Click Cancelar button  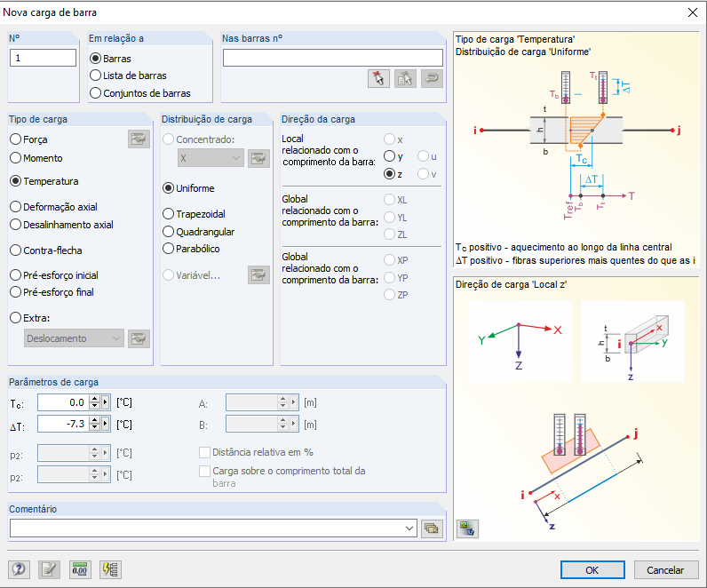(666, 570)
